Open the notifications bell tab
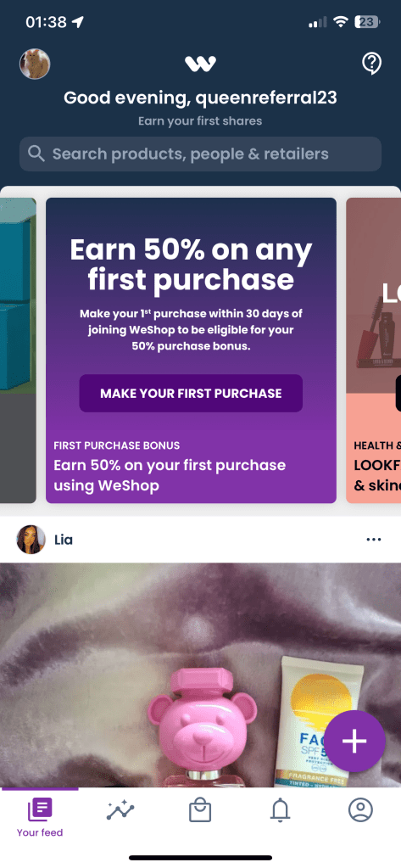 pos(281,811)
